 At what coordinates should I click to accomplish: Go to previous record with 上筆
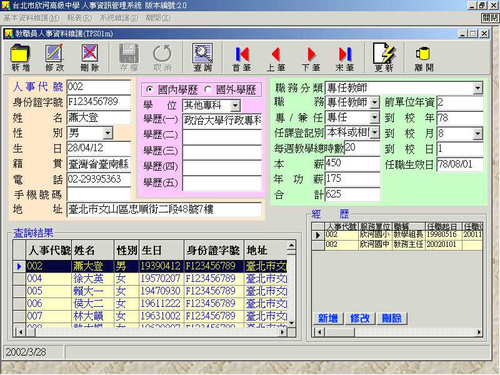(x=276, y=57)
